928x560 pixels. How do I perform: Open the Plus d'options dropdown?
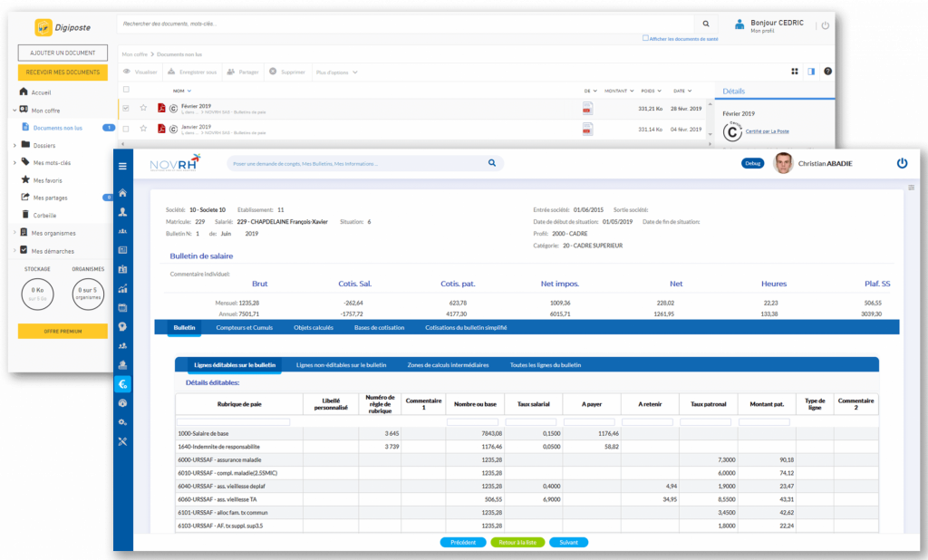click(x=333, y=72)
